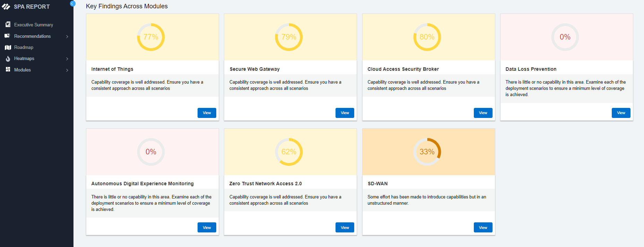The width and height of the screenshot is (644, 247).
Task: Click the 62% Zero Trust coverage gauge
Action: (x=289, y=152)
